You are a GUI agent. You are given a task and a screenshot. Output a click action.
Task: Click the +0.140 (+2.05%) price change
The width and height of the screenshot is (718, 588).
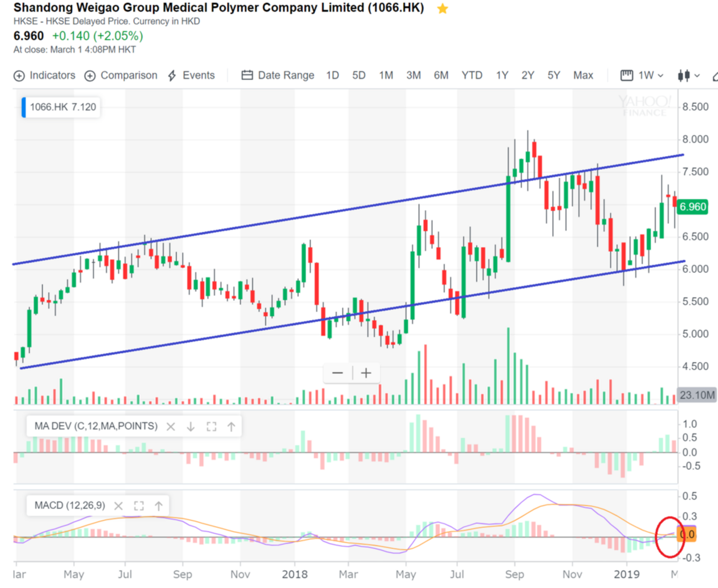pyautogui.click(x=98, y=36)
